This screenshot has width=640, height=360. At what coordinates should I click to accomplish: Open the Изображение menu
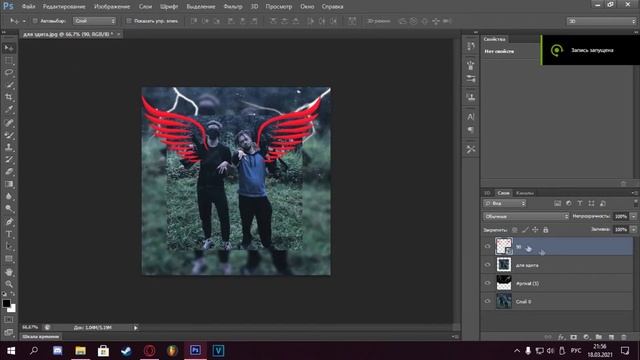click(x=112, y=7)
